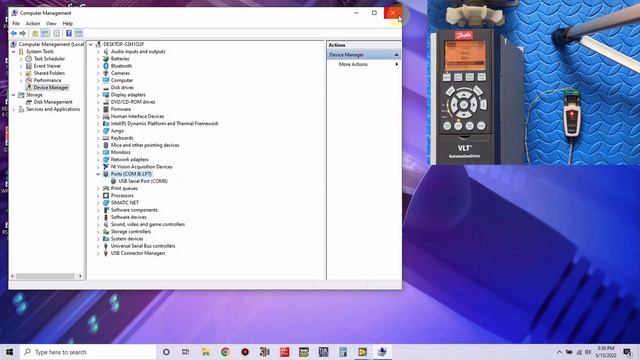Click the Batteries device icon
The image size is (640, 360).
(x=106, y=59)
